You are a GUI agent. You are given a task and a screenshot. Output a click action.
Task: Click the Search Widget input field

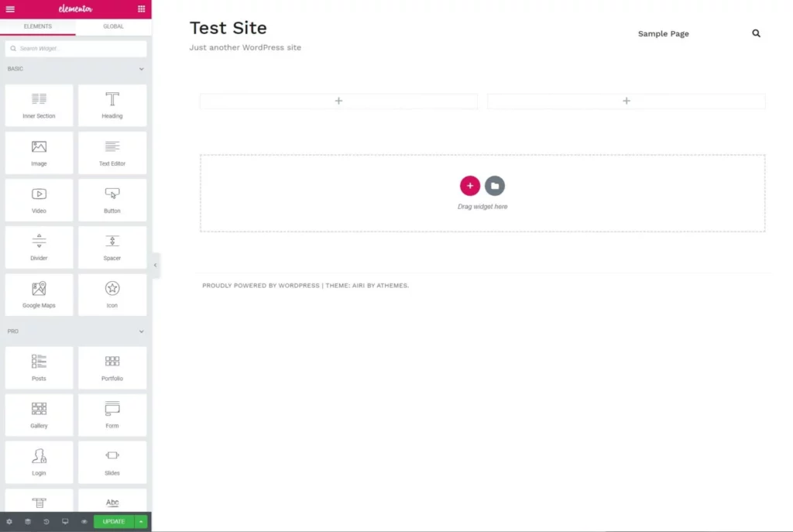pos(76,49)
